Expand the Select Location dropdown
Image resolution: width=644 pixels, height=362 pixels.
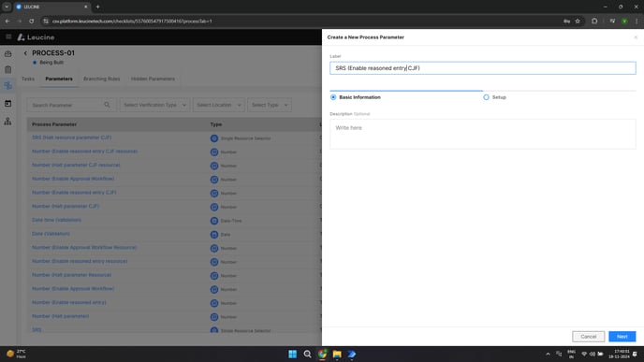(x=218, y=105)
